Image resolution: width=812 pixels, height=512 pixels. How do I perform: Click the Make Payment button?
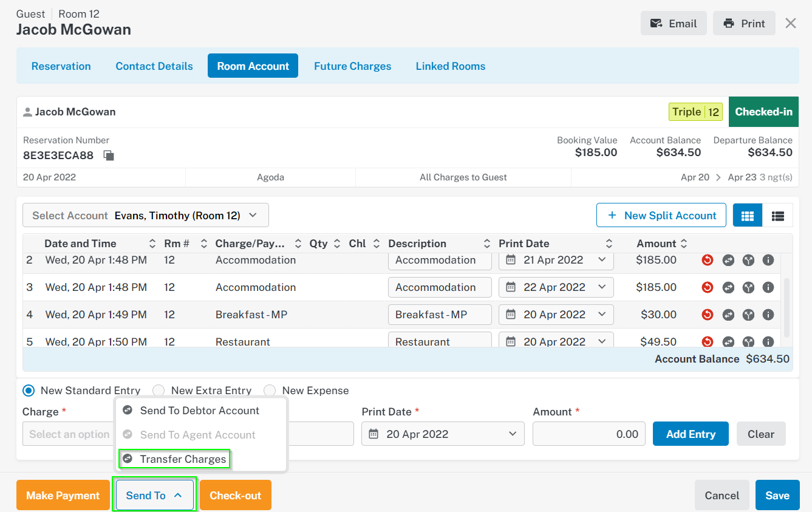point(63,496)
